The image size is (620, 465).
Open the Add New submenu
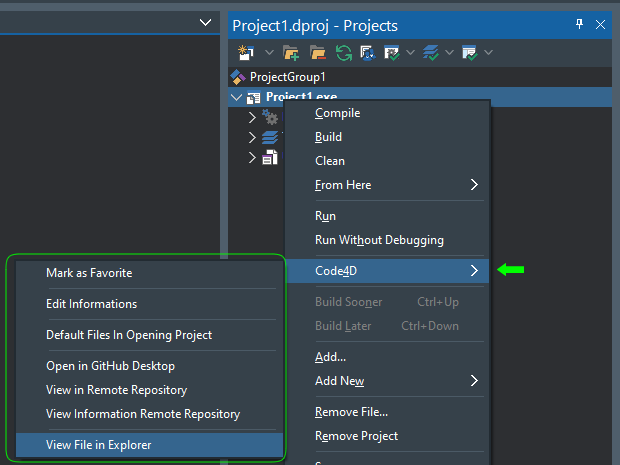(x=388, y=381)
